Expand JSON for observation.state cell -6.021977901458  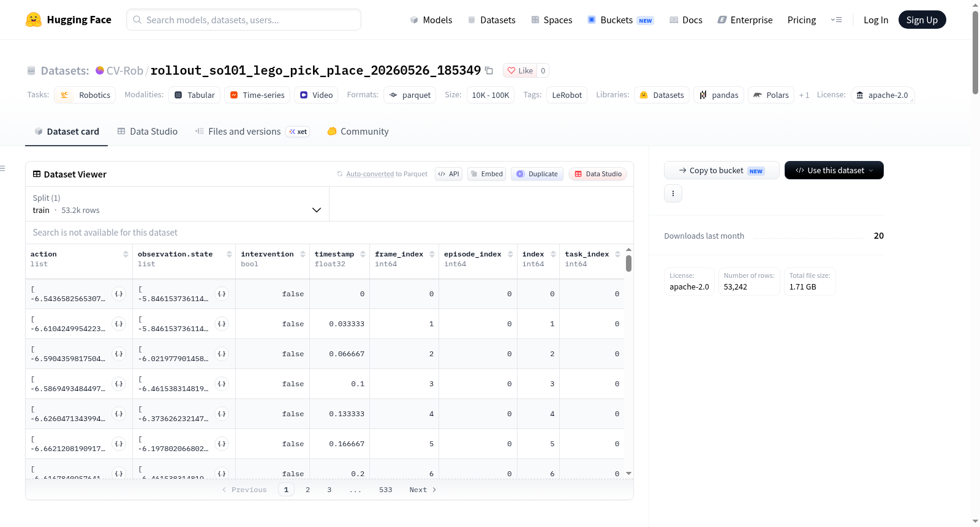pyautogui.click(x=222, y=354)
